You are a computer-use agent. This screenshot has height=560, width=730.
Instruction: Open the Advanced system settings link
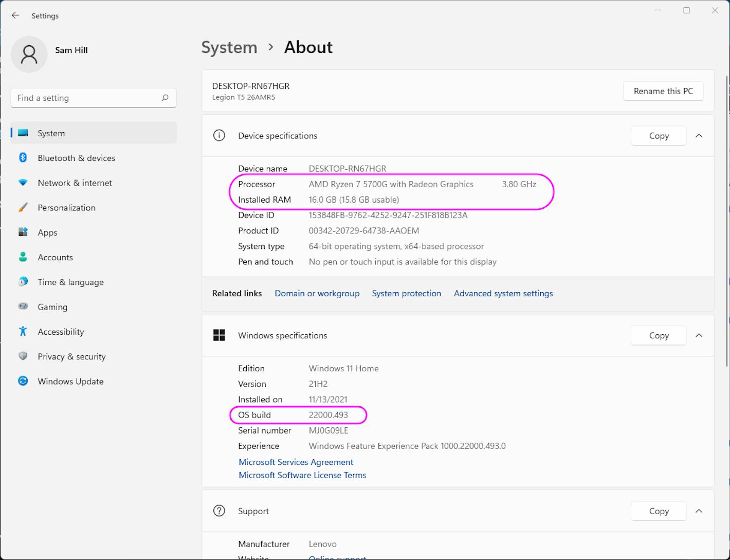(x=503, y=293)
